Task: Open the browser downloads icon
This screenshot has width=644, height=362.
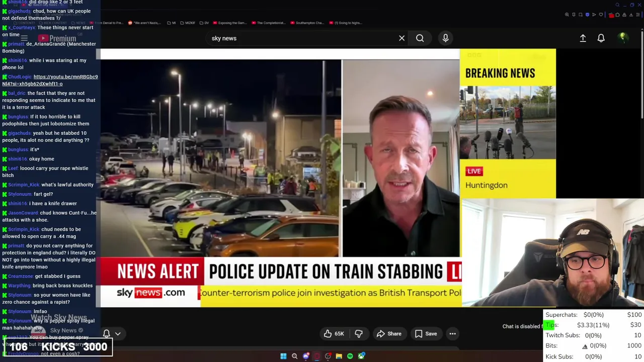Action: (x=631, y=15)
